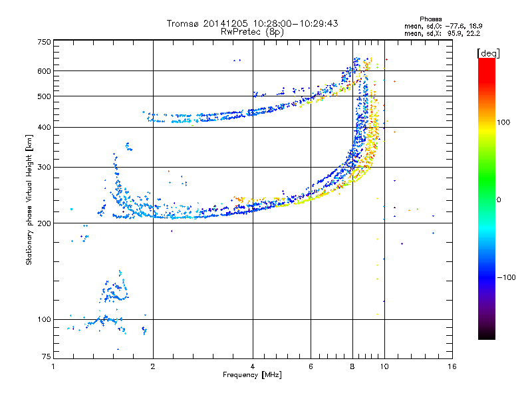This screenshot has height=399, width=532.
Task: Click the 'Stationary phase Virtual Height [km]' axis label
Action: pos(29,199)
